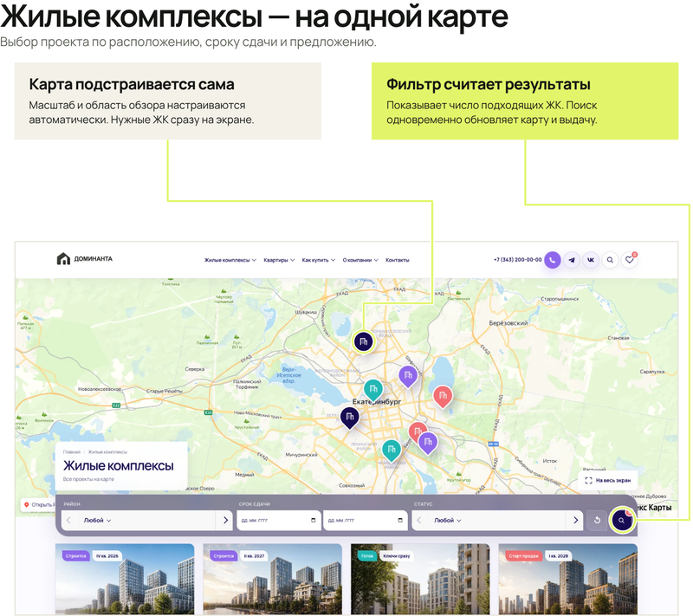The height and width of the screenshot is (616, 693).
Task: Open the Район Любой dropdown
Action: 97,520
